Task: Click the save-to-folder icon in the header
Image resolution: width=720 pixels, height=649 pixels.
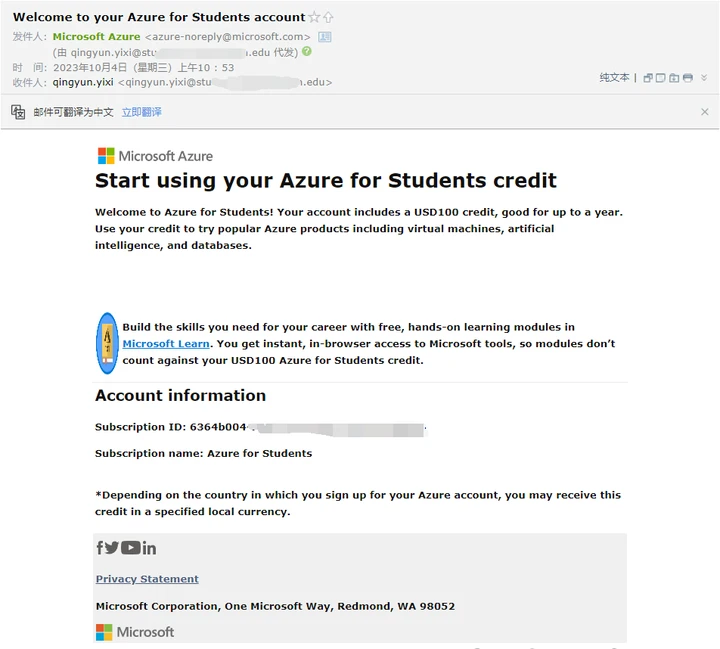Action: (x=674, y=78)
